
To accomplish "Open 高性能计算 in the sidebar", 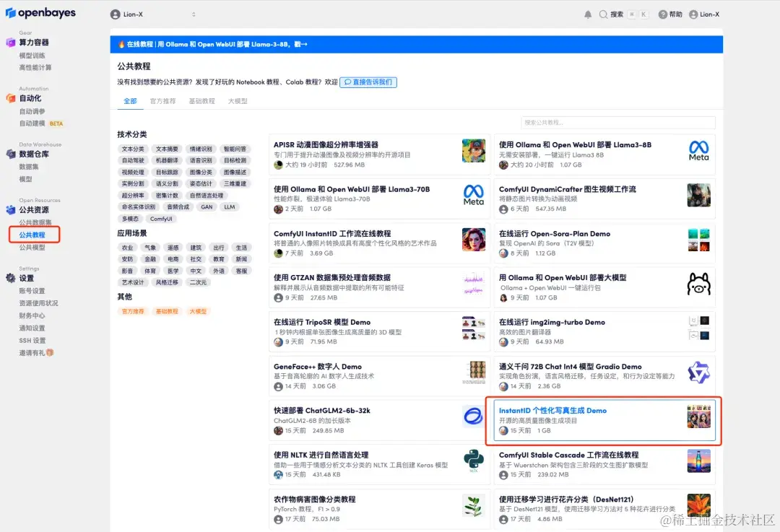I will pos(35,67).
